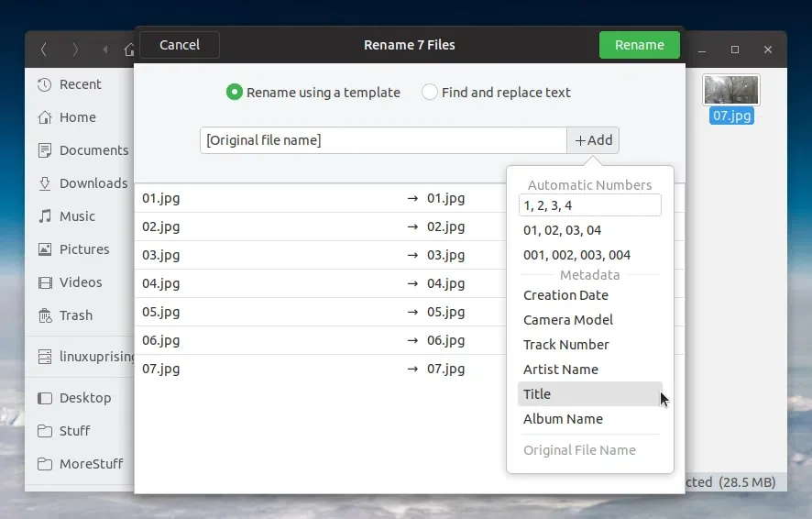Click the Pictures icon in sidebar
Image resolution: width=812 pixels, height=519 pixels.
pyautogui.click(x=44, y=249)
